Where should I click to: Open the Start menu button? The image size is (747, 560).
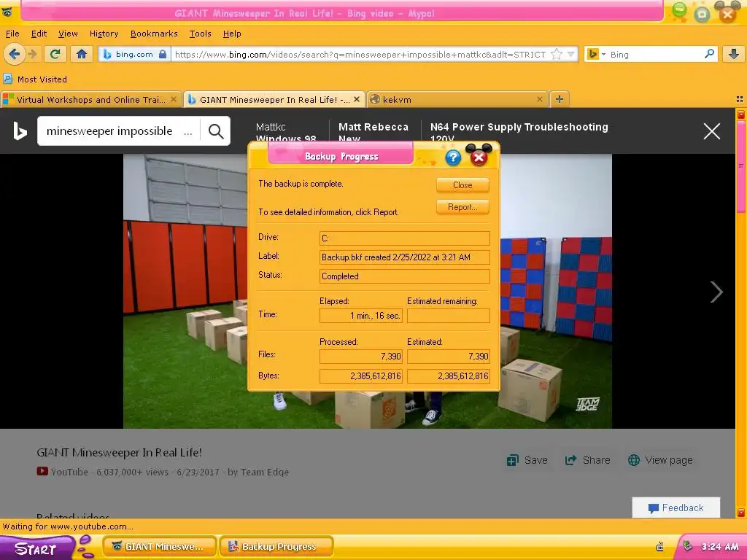(x=38, y=548)
